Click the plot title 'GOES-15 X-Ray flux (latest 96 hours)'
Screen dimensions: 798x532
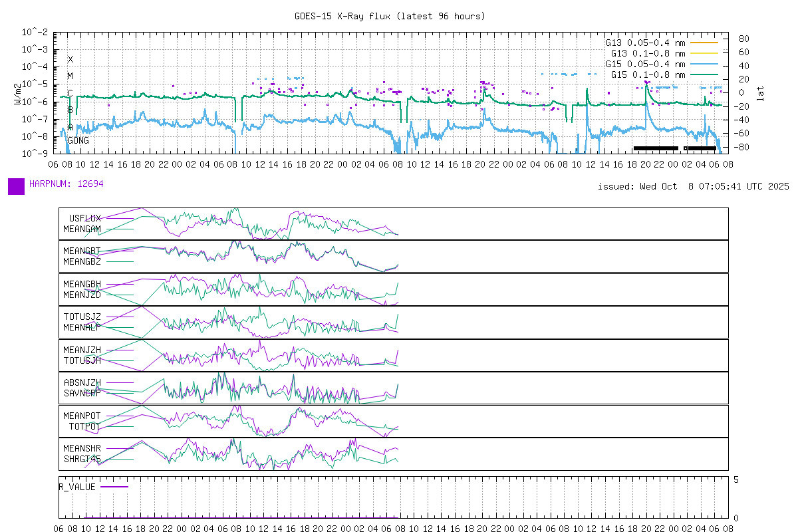coord(390,16)
